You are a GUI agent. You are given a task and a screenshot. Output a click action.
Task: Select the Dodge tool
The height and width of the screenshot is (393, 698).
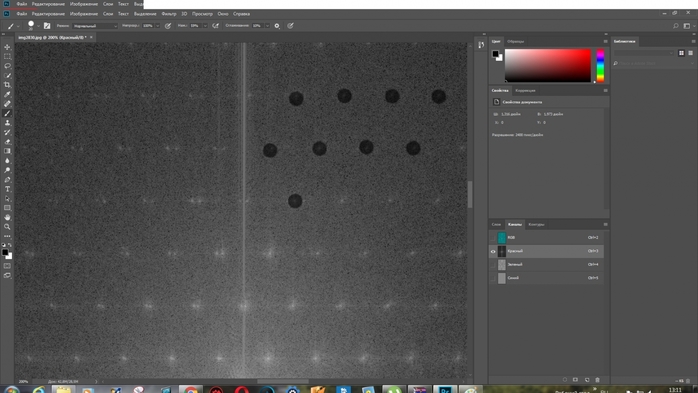[x=7, y=170]
